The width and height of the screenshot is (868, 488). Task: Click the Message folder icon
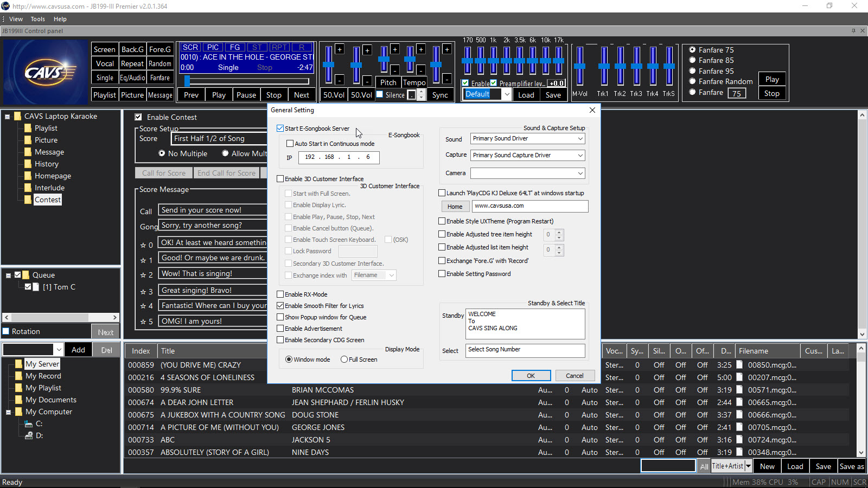click(x=28, y=152)
